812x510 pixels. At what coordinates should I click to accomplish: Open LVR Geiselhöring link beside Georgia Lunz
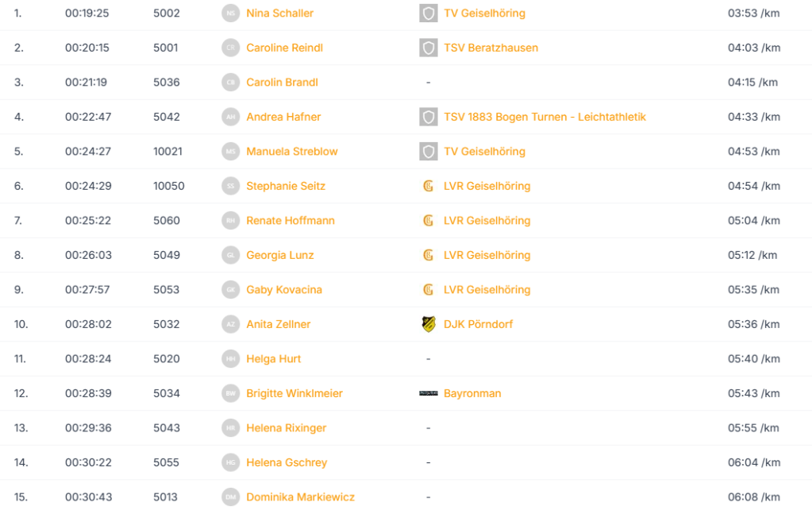tap(487, 255)
